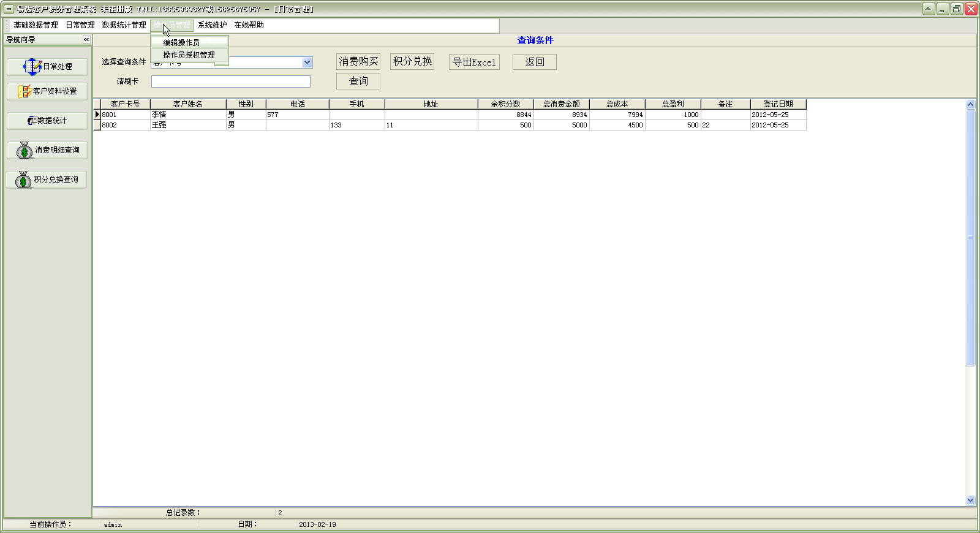Click phone cell 577
This screenshot has height=533, width=980.
[x=297, y=115]
